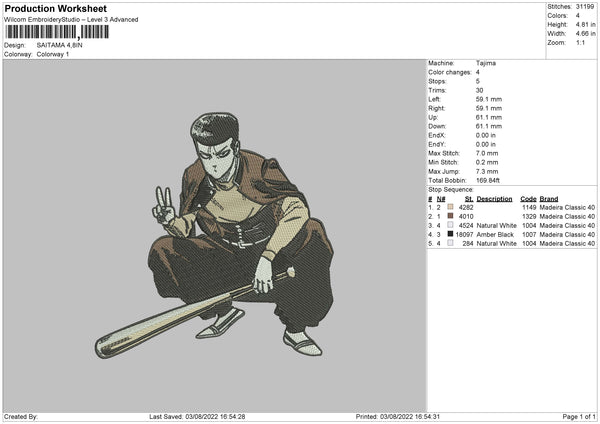
Task: Click the Height value '4.81 in'
Action: coord(585,24)
